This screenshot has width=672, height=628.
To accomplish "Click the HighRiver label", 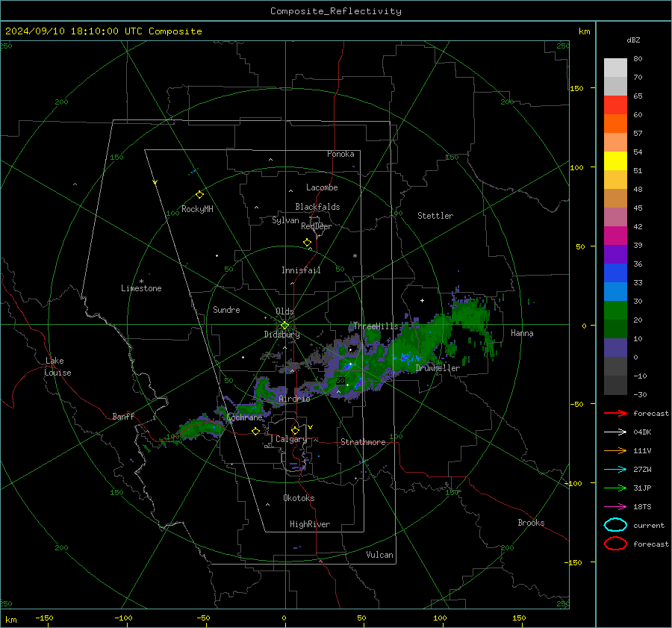I will pyautogui.click(x=310, y=524).
